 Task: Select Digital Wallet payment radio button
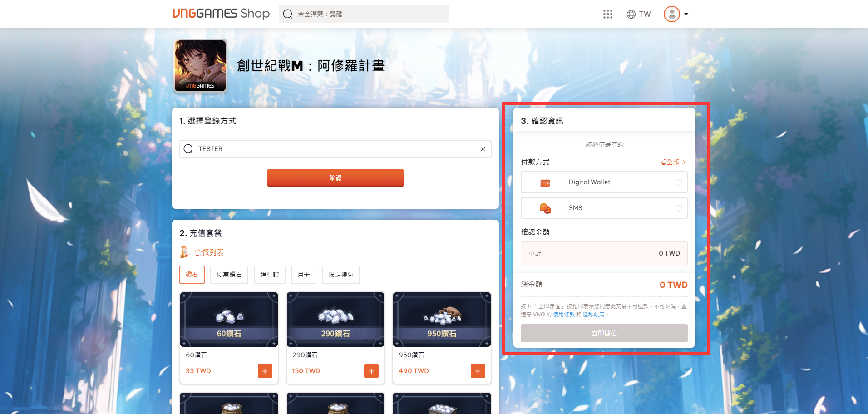click(679, 182)
